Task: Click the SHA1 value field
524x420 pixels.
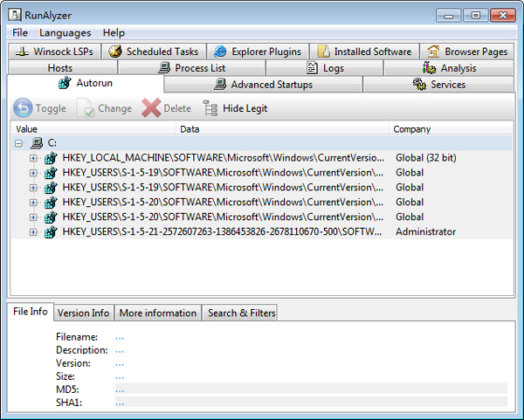Action: (311, 402)
